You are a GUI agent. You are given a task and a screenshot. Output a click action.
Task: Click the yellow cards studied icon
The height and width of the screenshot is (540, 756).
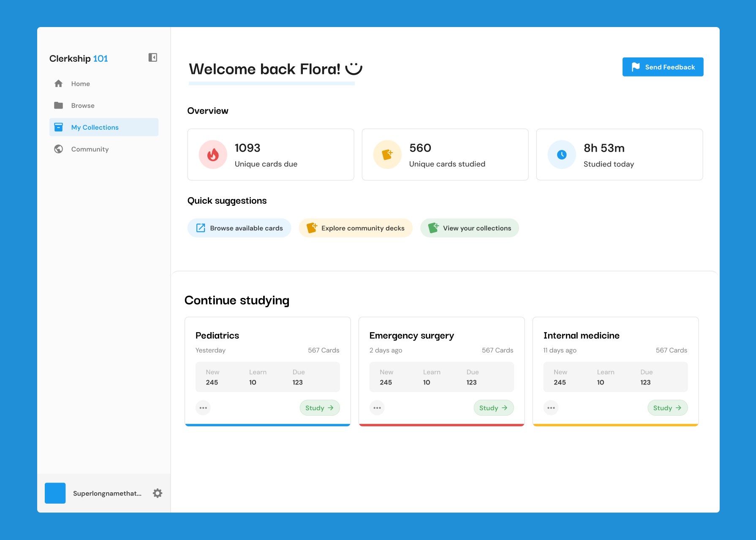point(387,155)
